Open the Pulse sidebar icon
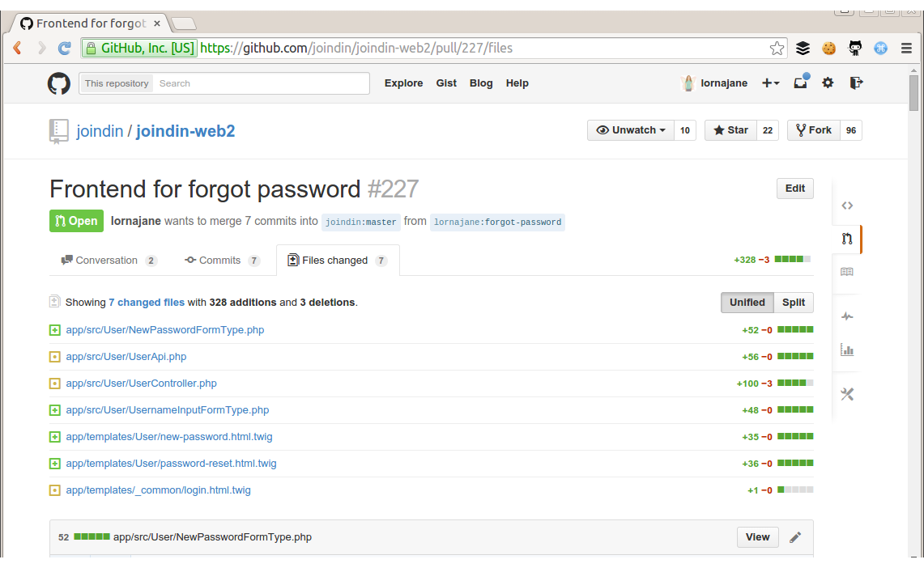 [847, 316]
